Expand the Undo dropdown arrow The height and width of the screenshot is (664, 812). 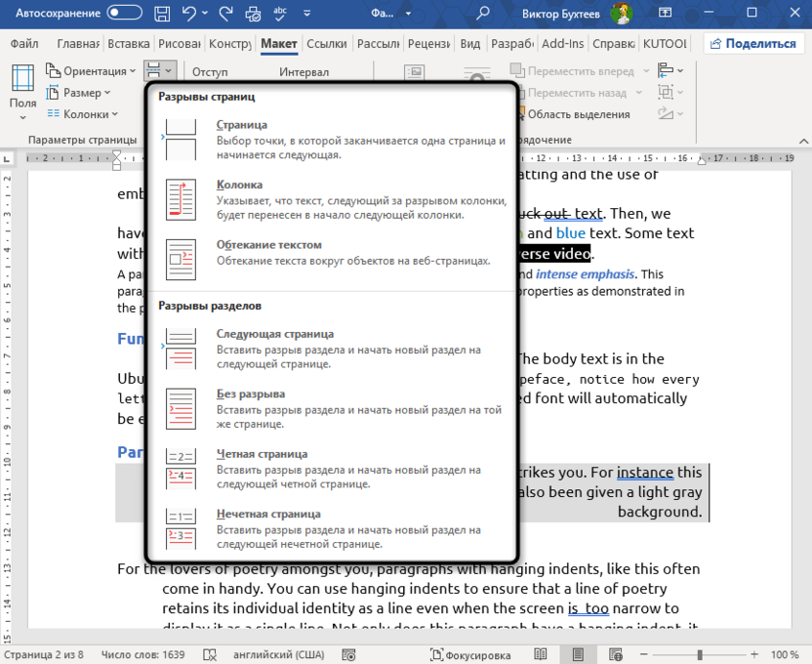tap(203, 13)
